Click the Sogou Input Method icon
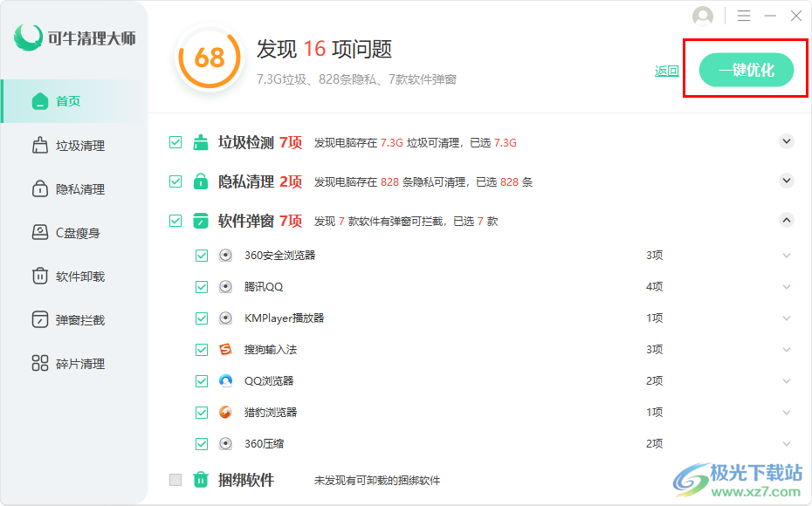 click(226, 350)
